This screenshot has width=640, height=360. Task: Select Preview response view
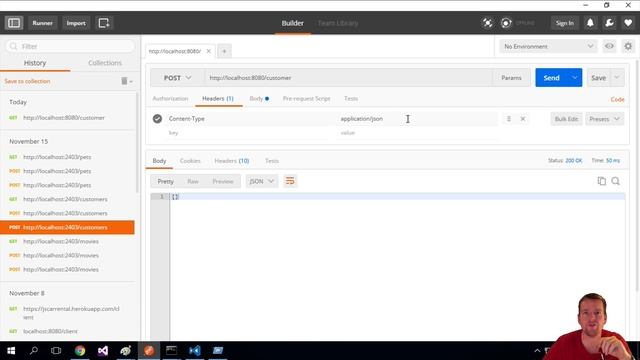[223, 181]
